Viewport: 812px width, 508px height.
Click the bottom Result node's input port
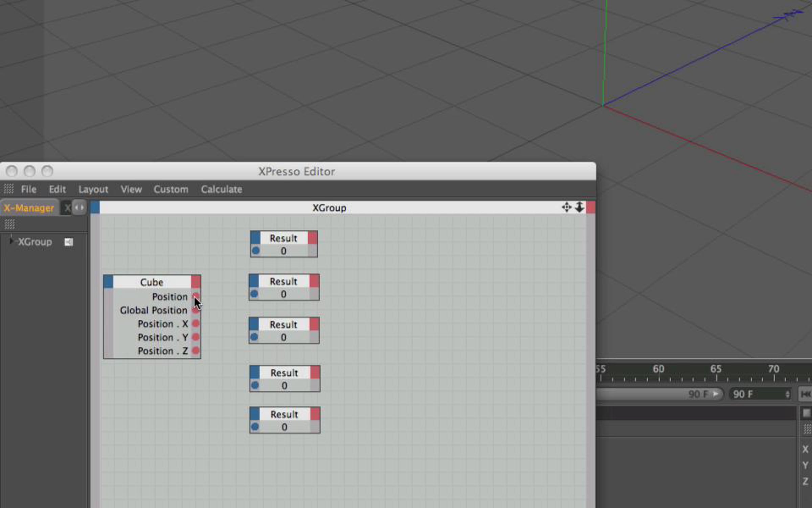pyautogui.click(x=255, y=427)
